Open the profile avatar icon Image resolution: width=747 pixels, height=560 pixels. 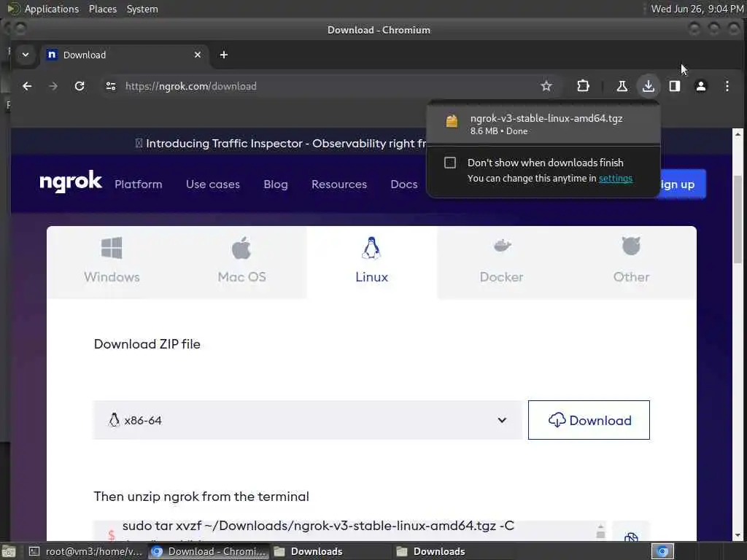tap(701, 86)
